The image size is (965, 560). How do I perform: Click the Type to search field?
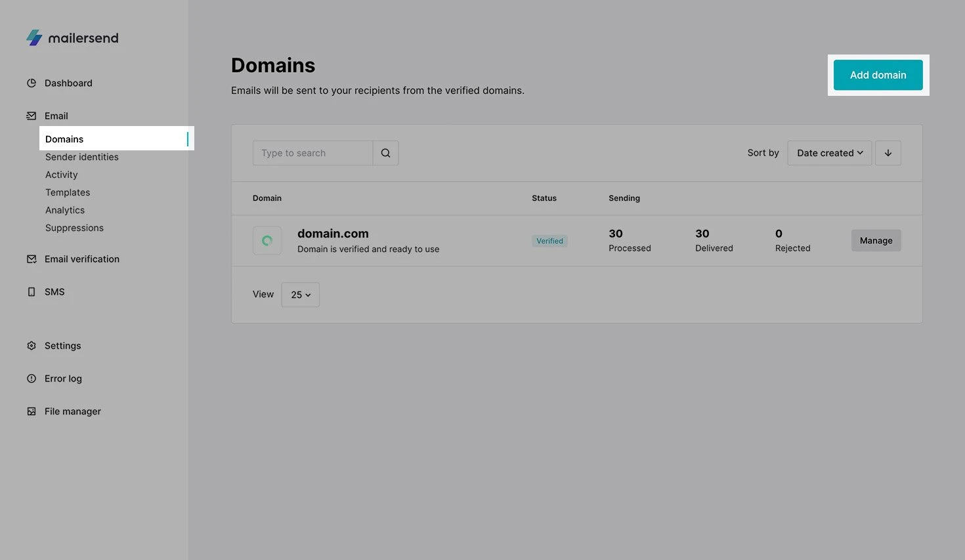click(312, 153)
